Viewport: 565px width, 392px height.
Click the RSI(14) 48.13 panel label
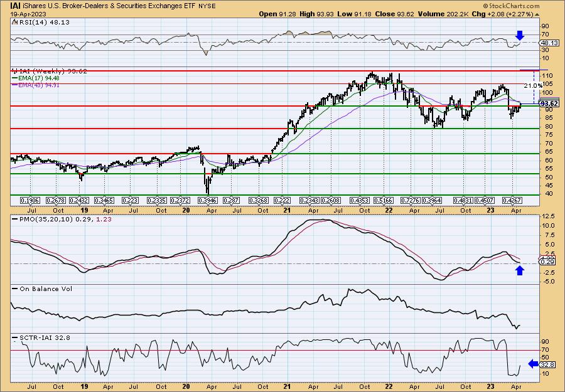43,23
